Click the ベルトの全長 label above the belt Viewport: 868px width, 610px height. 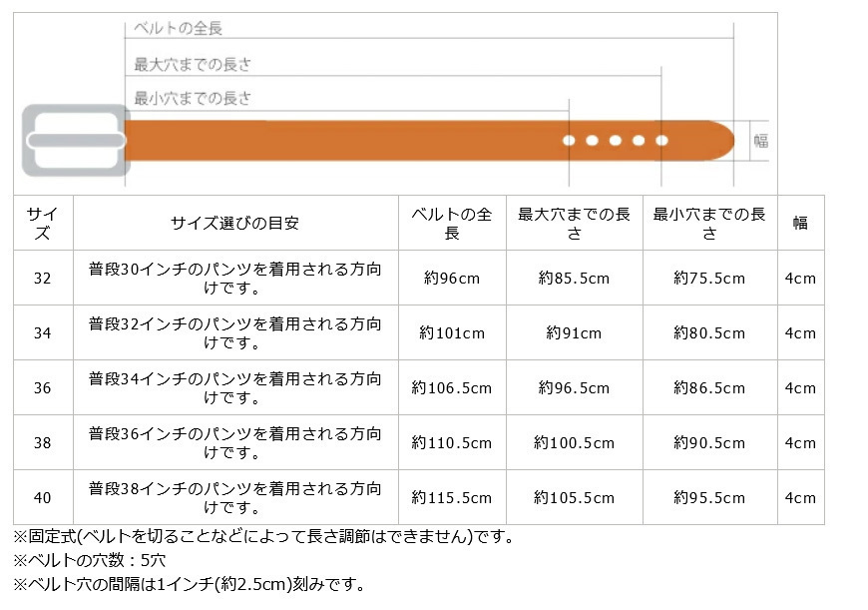[179, 29]
